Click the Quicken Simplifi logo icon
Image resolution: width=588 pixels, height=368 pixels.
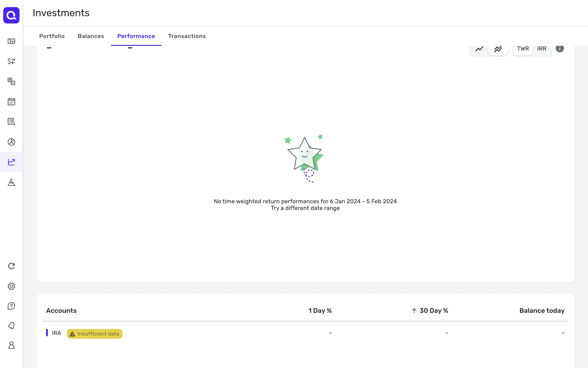[x=11, y=15]
